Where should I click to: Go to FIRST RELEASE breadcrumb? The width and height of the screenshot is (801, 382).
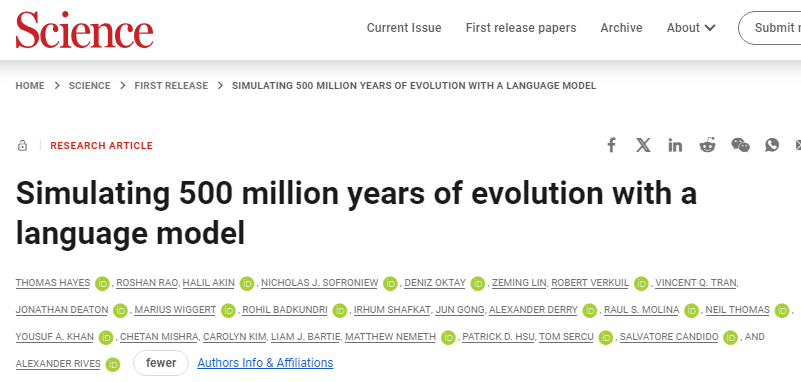tap(171, 86)
